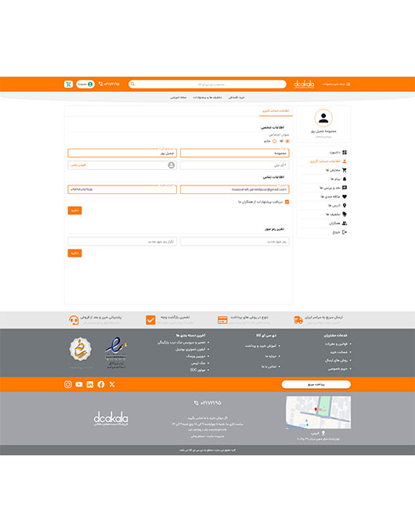The image size is (415, 532).
Task: Open YouTube icon in footer
Action: 79,384
